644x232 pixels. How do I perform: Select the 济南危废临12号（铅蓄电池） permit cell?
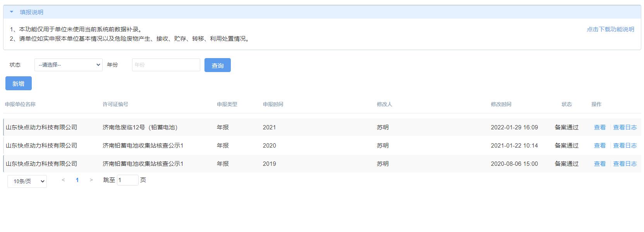tap(140, 127)
